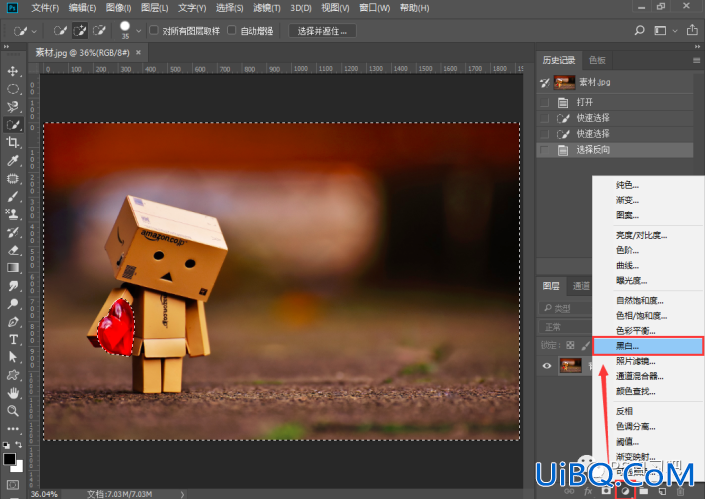Enable 对所有图层取样 checkbox
Image resolution: width=705 pixels, height=499 pixels.
click(154, 30)
